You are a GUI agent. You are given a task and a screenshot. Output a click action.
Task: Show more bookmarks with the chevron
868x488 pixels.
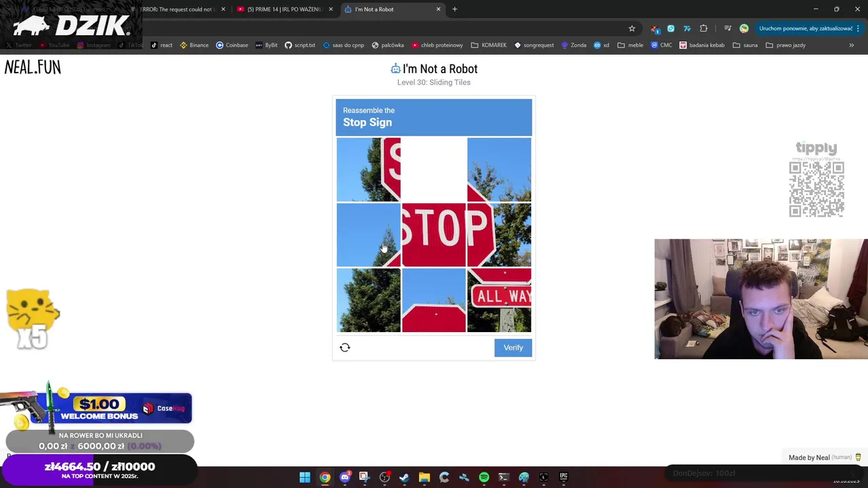(x=851, y=45)
